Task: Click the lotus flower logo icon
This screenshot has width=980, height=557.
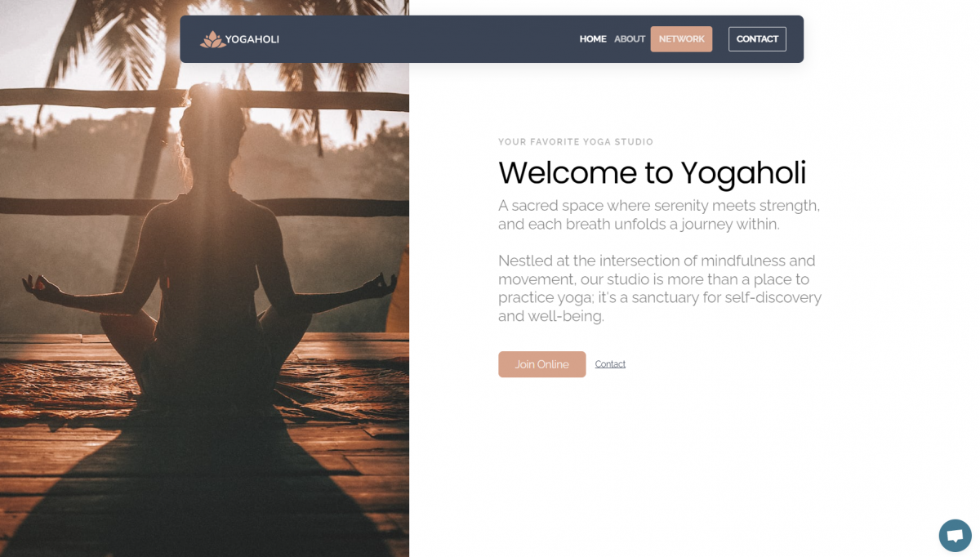Action: tap(212, 39)
